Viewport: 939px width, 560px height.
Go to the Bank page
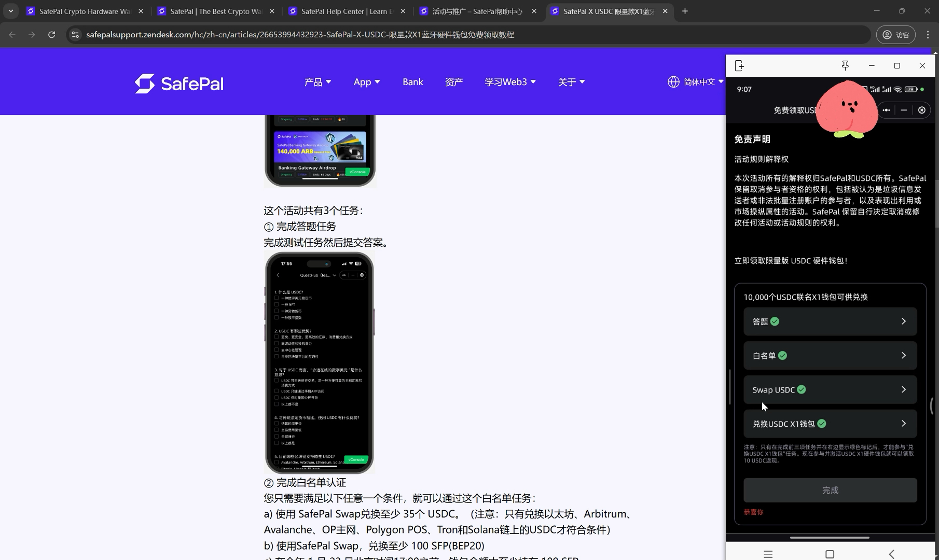coord(413,82)
